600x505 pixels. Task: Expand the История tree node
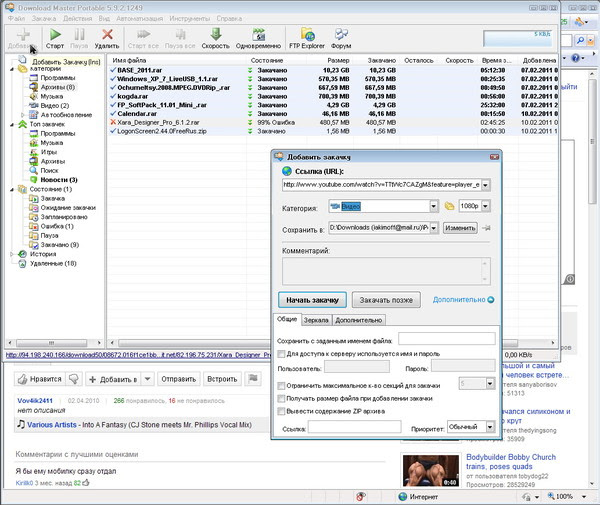click(x=12, y=254)
